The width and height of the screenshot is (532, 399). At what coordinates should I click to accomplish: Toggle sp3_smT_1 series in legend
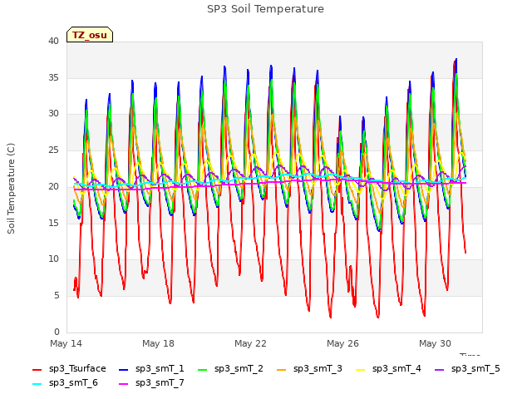pos(151,369)
